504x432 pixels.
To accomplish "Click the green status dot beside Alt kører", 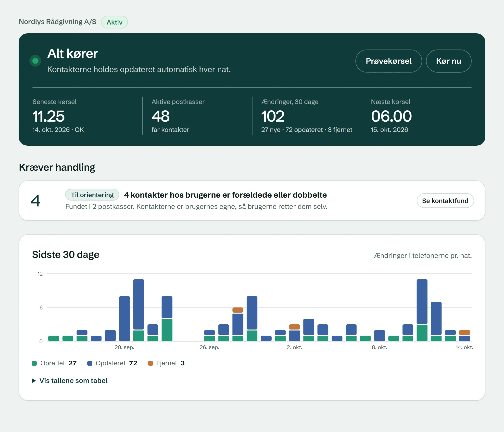I will coord(35,61).
